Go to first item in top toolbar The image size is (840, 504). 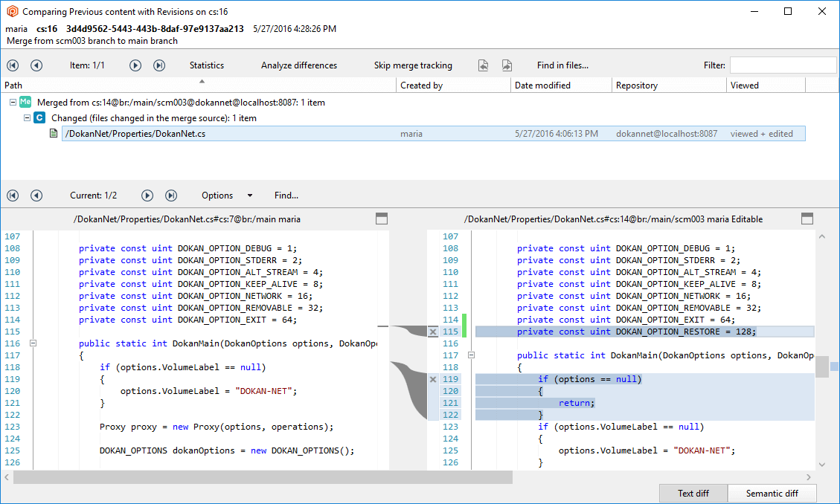13,65
